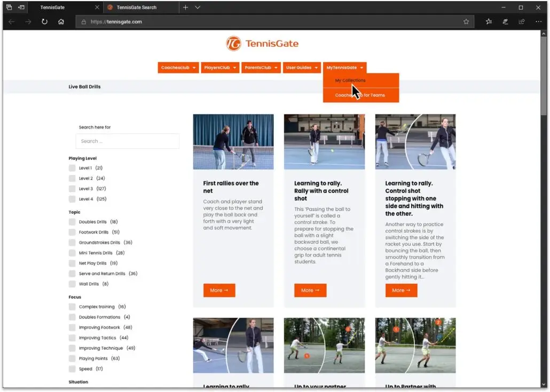Close the TennisGate tab

pos(97,7)
